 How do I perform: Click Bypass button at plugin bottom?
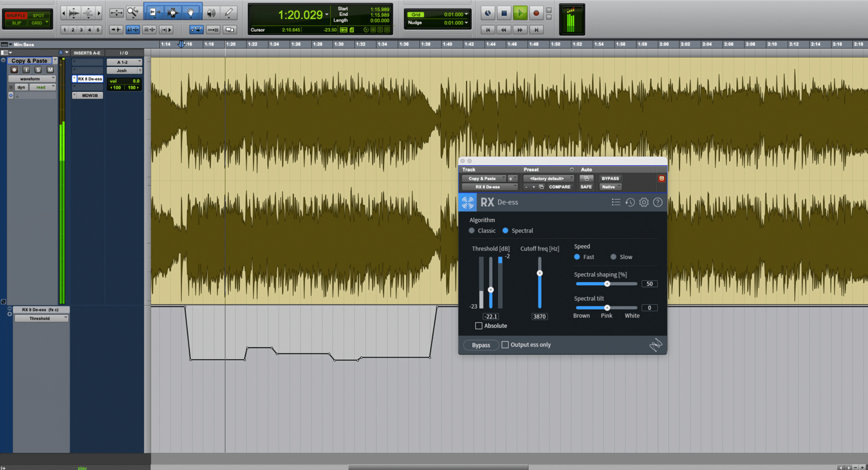pyautogui.click(x=481, y=345)
